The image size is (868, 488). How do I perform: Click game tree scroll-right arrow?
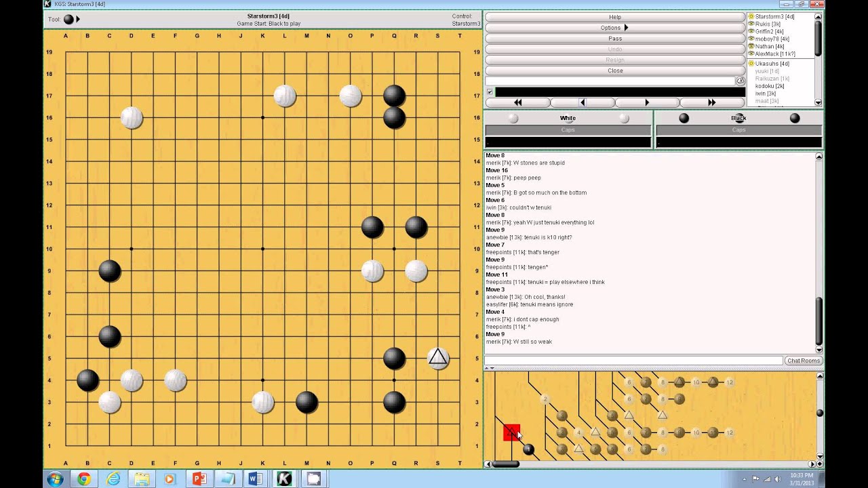[x=811, y=464]
